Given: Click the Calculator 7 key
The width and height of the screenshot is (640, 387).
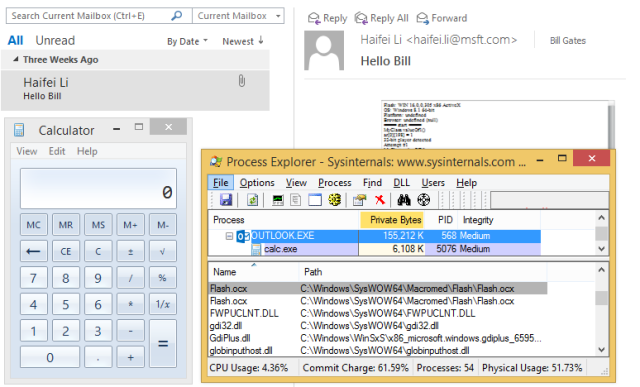Looking at the screenshot, I should pyautogui.click(x=33, y=278).
